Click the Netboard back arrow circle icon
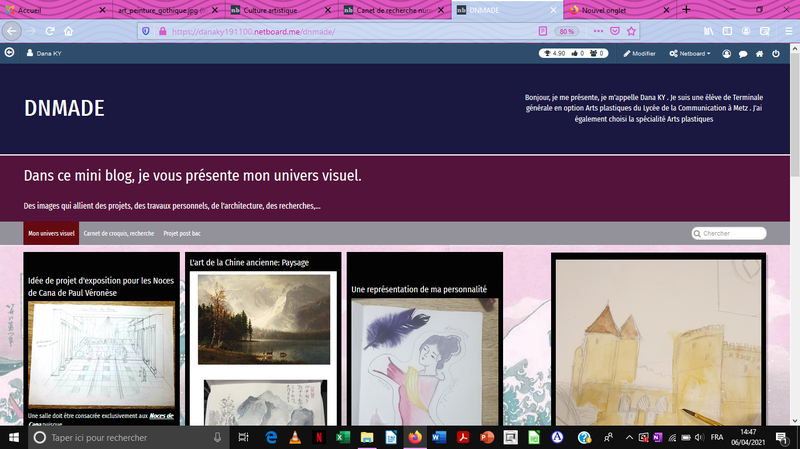Image resolution: width=800 pixels, height=449 pixels. coord(10,53)
